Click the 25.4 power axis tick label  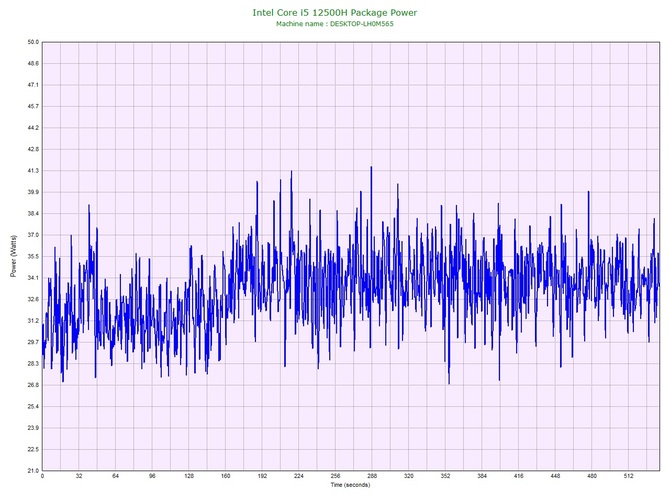(33, 407)
